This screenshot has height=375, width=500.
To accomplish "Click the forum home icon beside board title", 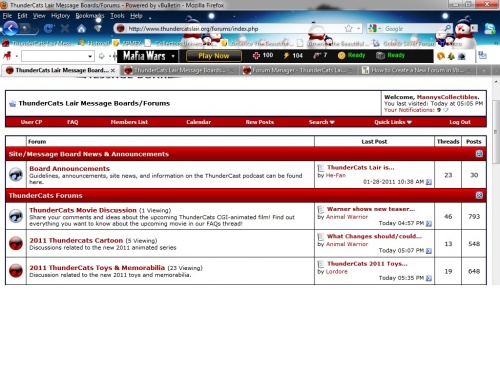I will click(x=12, y=104).
